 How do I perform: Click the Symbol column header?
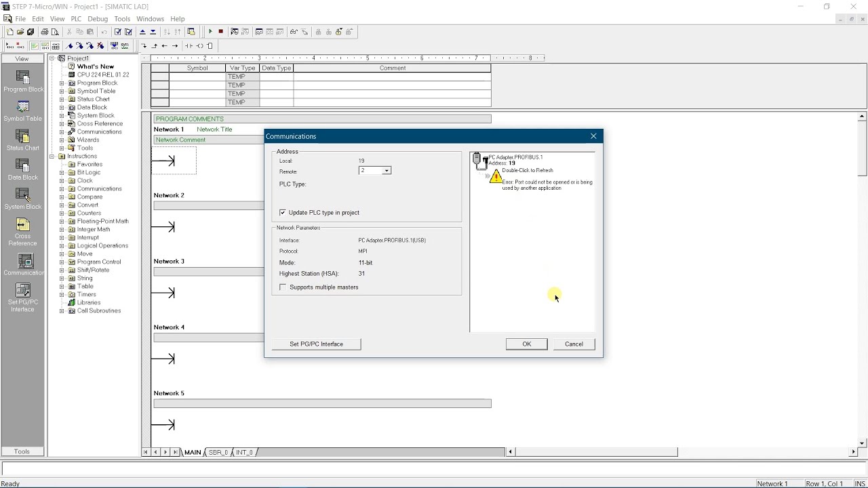[197, 68]
